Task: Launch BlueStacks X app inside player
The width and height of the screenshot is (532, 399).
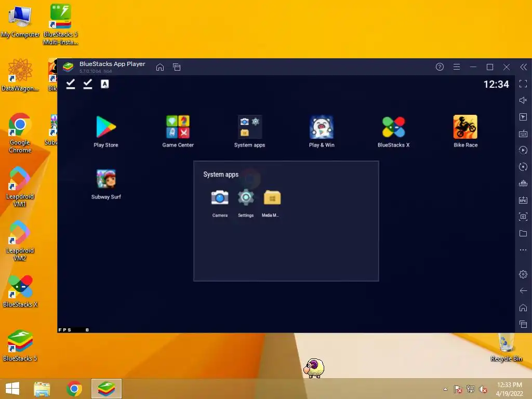Action: point(394,127)
